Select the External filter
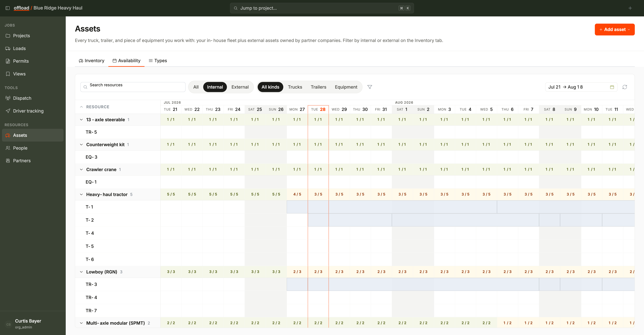 pyautogui.click(x=240, y=87)
